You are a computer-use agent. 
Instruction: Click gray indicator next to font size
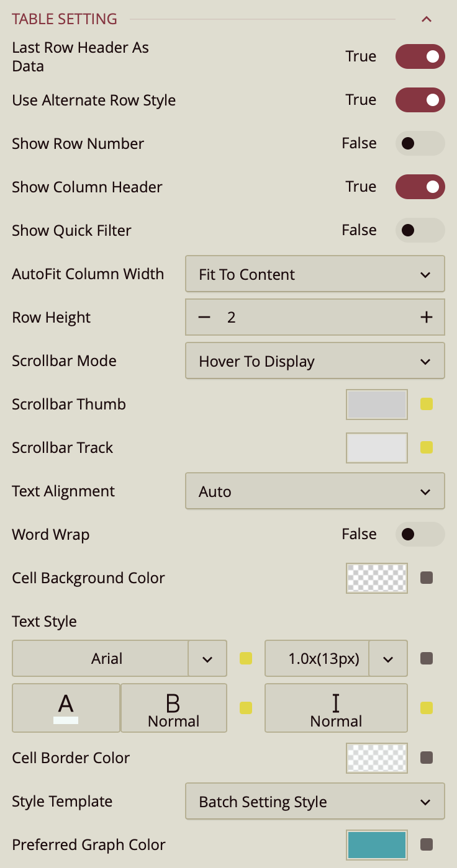pyautogui.click(x=426, y=658)
